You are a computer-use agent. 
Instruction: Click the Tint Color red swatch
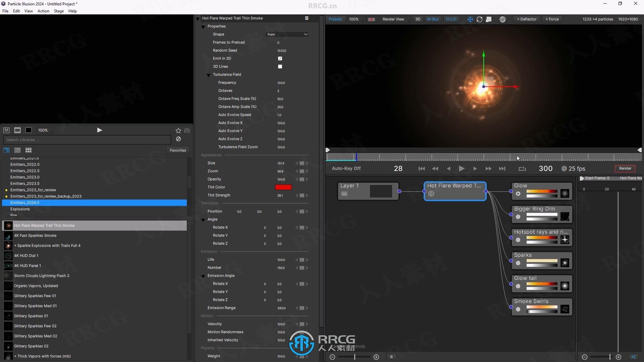283,186
